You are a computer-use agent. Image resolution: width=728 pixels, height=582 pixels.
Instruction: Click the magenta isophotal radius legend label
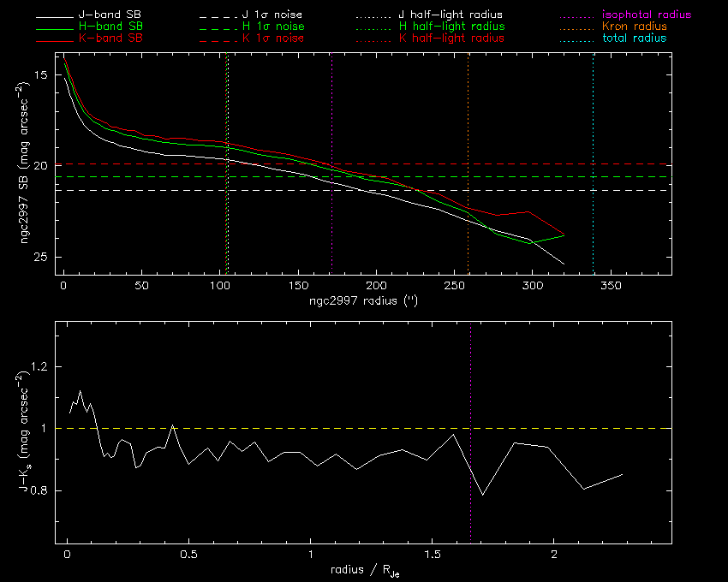coord(647,15)
